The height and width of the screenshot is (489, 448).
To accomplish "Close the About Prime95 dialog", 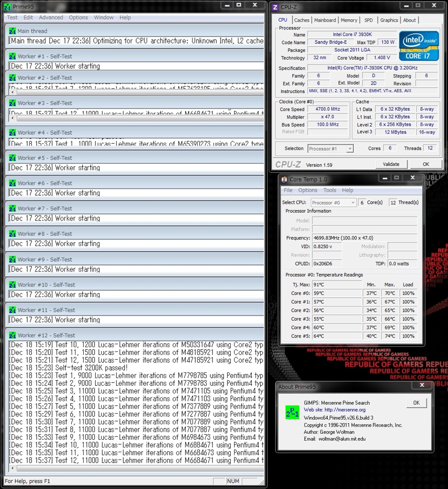I will [x=422, y=385].
